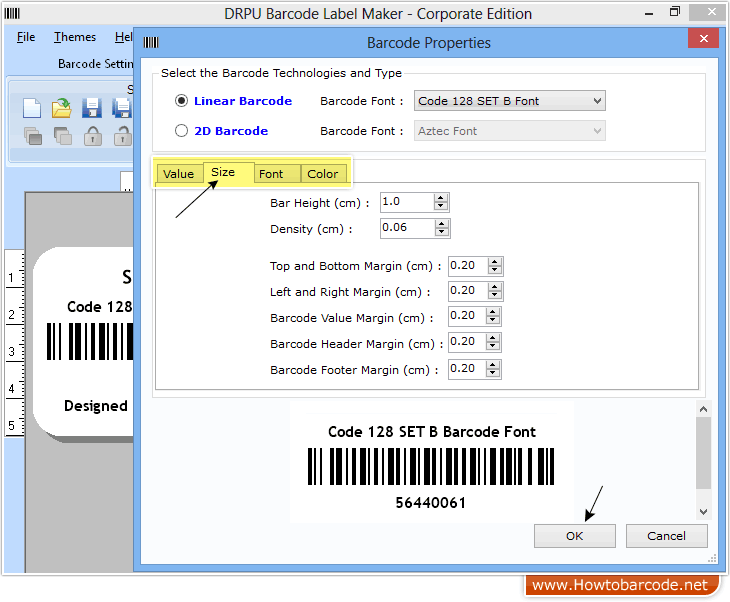Viewport: 730px width, 602px height.
Task: Switch to the Font tab
Action: click(277, 174)
